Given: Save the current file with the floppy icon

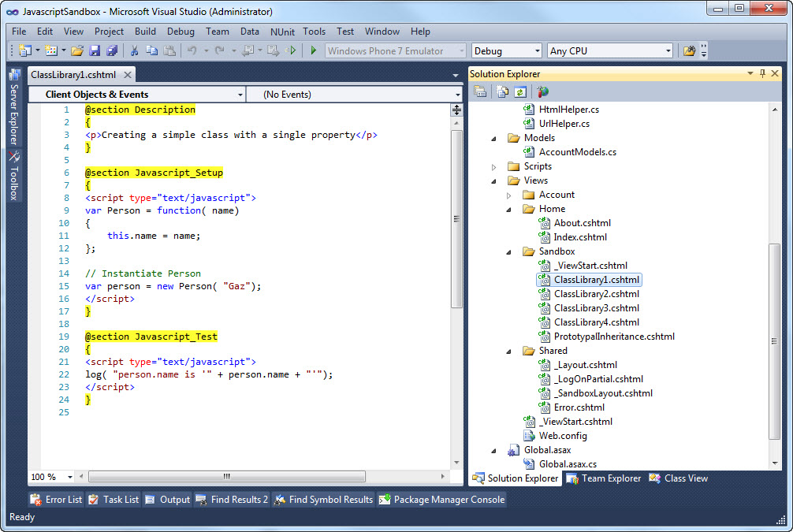Looking at the screenshot, I should 95,50.
